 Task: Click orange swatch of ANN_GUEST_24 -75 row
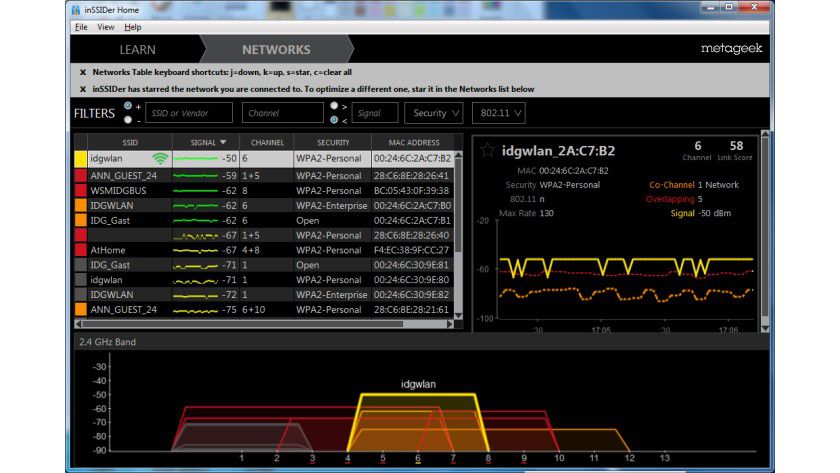[x=80, y=310]
